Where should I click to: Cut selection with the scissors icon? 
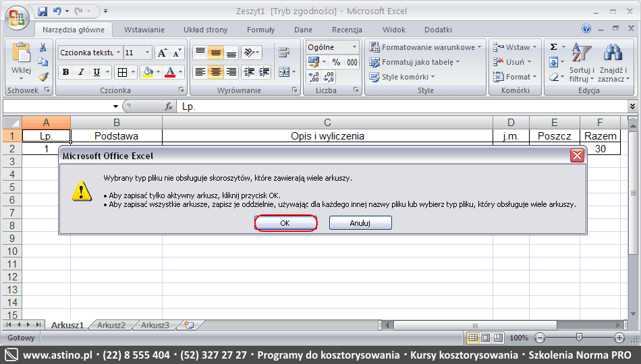click(43, 47)
